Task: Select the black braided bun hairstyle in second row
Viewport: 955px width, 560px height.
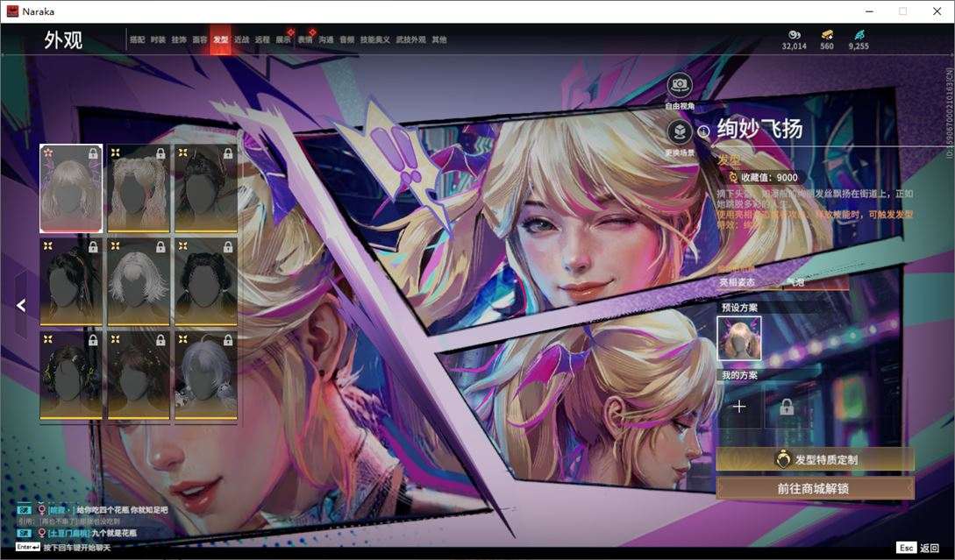Action: 206,281
